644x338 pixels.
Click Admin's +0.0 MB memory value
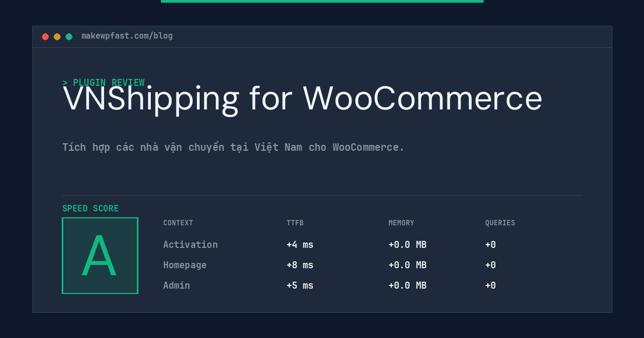coord(407,285)
